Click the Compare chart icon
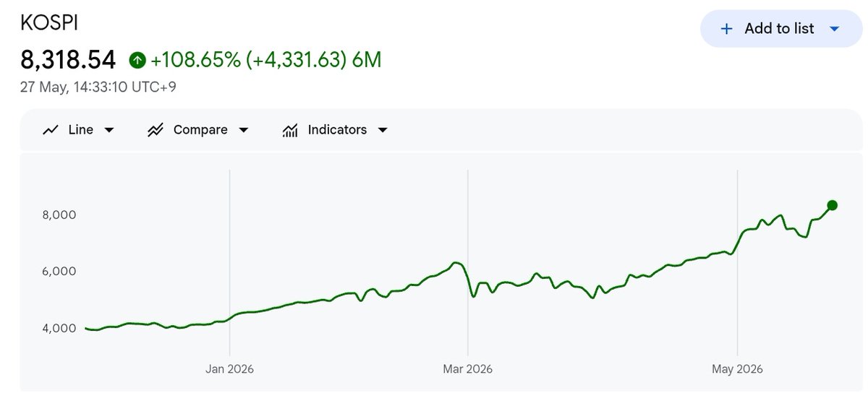The height and width of the screenshot is (393, 868). [x=155, y=130]
